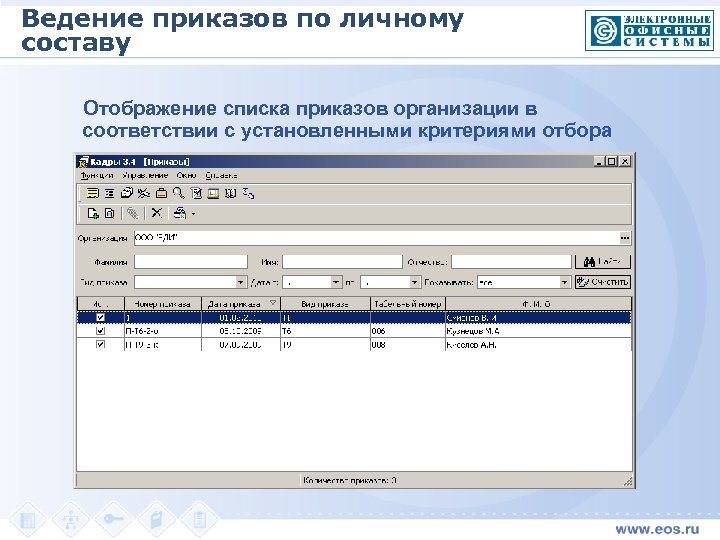Click the open book toolbar icon
Screen dimensions: 720x540
click(231, 193)
